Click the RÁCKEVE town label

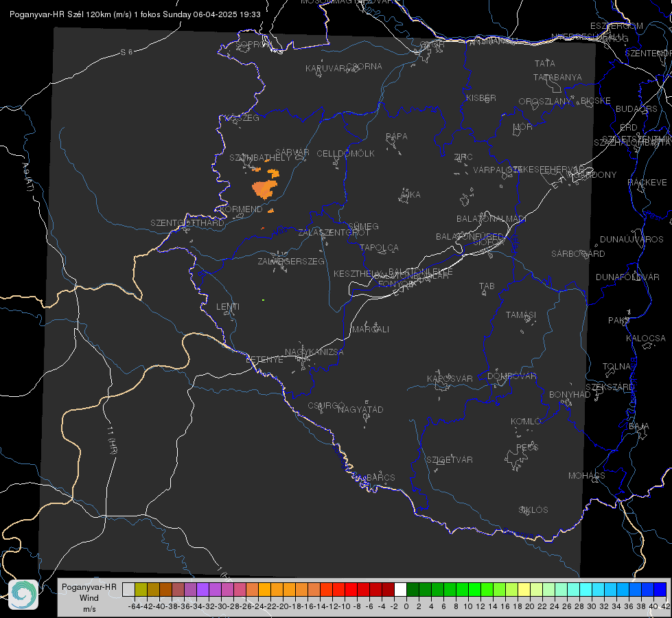click(647, 183)
